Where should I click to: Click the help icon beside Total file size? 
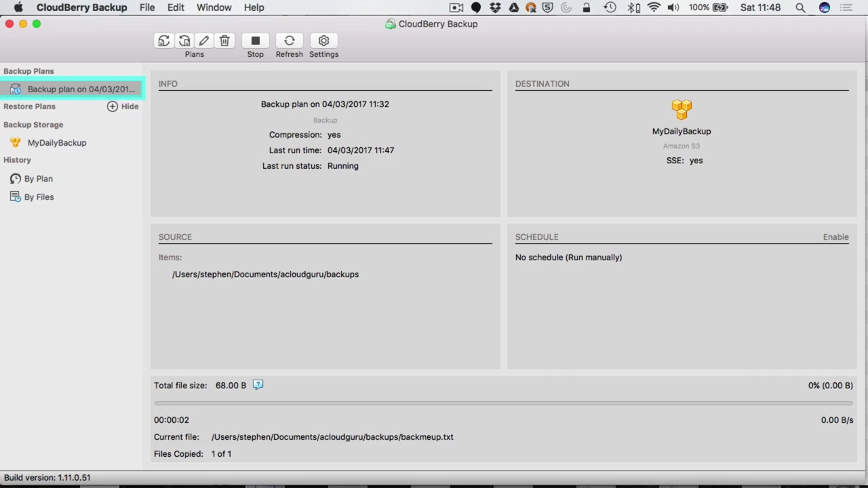pyautogui.click(x=258, y=385)
